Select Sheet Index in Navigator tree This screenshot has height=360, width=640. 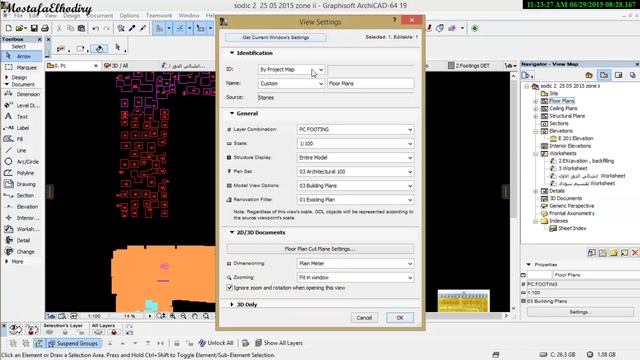(572, 229)
